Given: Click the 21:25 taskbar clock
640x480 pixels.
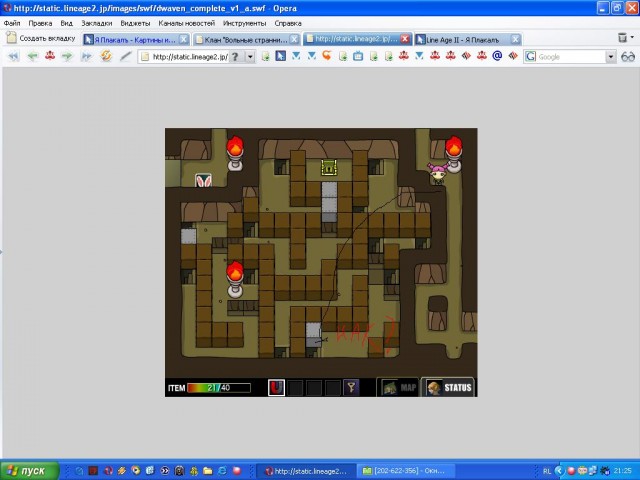Looking at the screenshot, I should pyautogui.click(x=622, y=471).
